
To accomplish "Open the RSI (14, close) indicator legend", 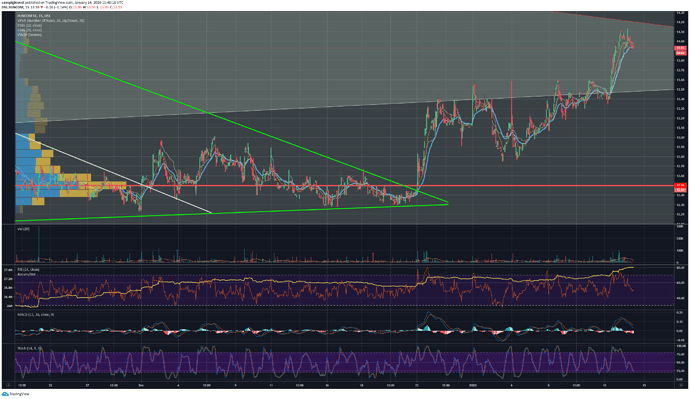I will 28,269.
